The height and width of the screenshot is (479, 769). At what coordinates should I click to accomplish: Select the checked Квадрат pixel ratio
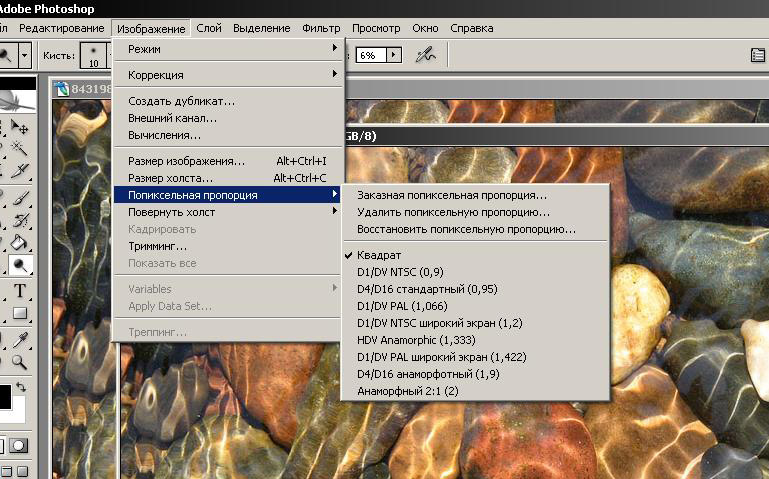click(x=380, y=254)
